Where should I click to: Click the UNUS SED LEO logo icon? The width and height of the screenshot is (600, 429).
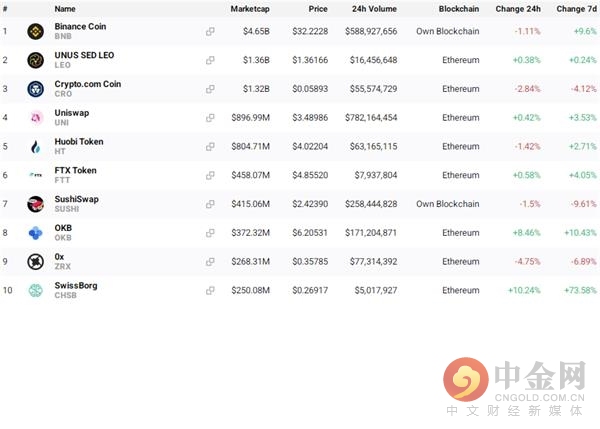(36, 60)
